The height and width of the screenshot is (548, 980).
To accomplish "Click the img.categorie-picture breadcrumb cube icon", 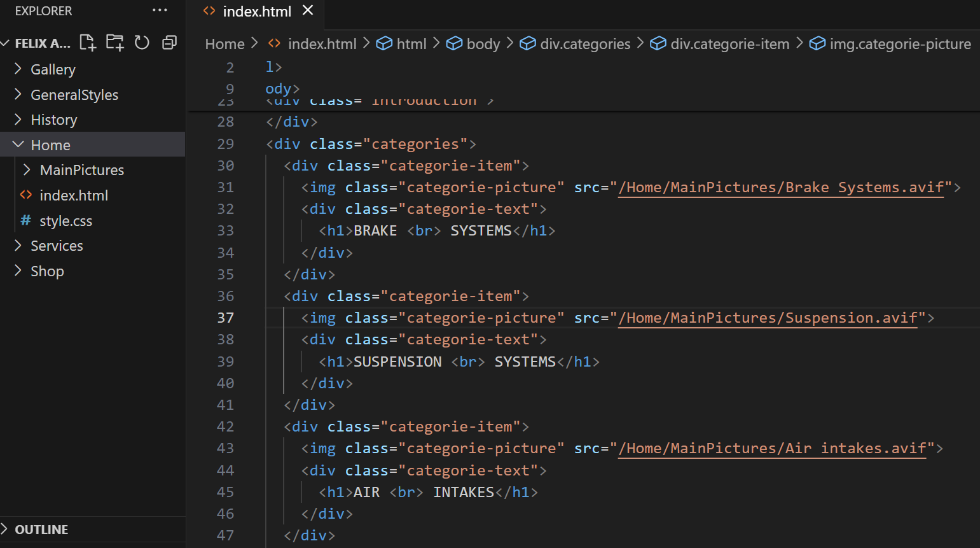I will 817,44.
